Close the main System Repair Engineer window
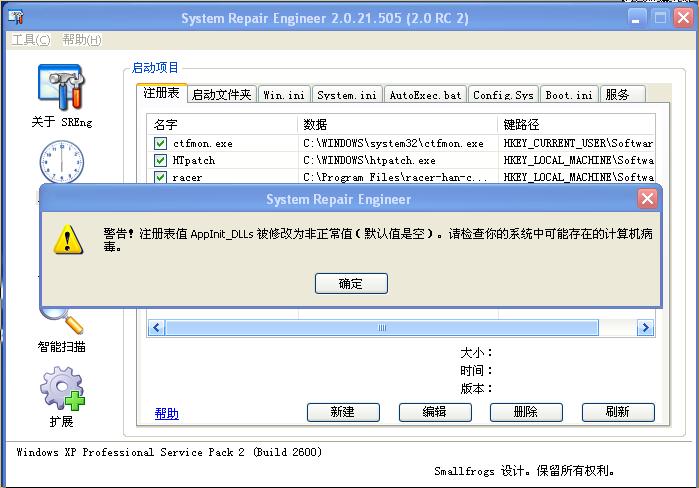 click(x=683, y=18)
